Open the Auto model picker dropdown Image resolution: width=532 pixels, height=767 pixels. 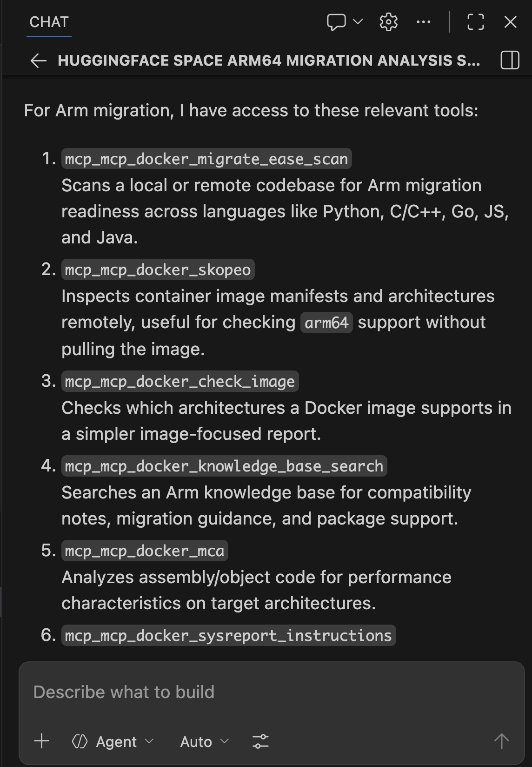(x=205, y=741)
